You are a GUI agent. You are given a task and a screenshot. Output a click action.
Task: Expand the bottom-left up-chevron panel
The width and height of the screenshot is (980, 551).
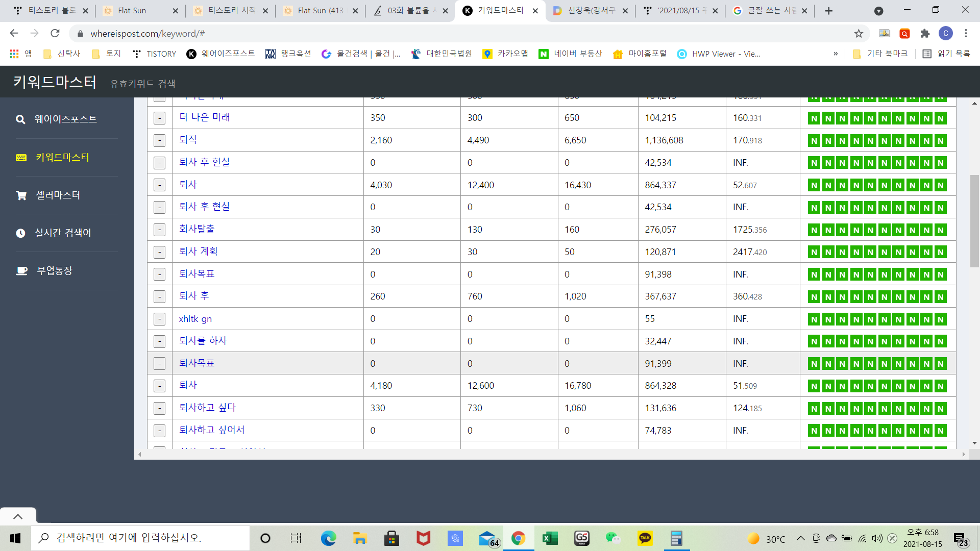point(18,516)
